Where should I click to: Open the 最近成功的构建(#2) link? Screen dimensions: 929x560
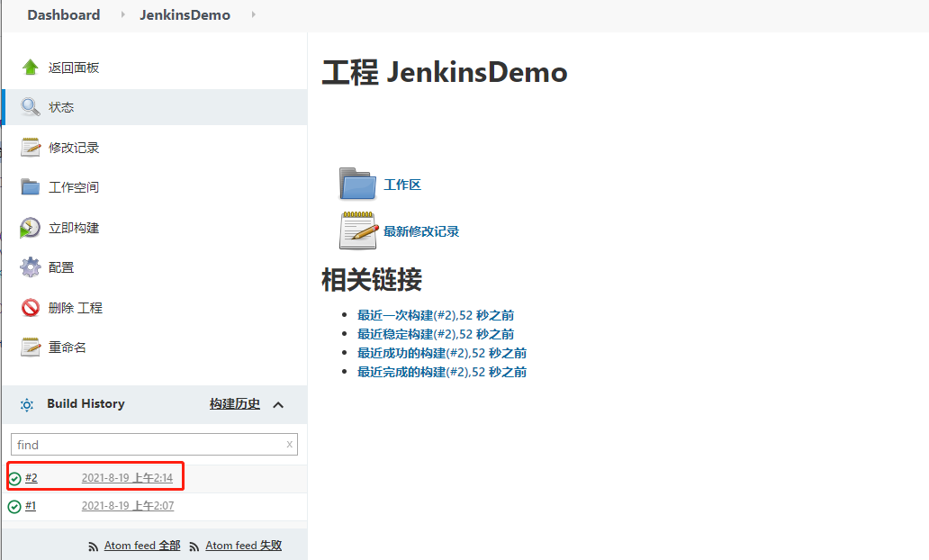(442, 353)
